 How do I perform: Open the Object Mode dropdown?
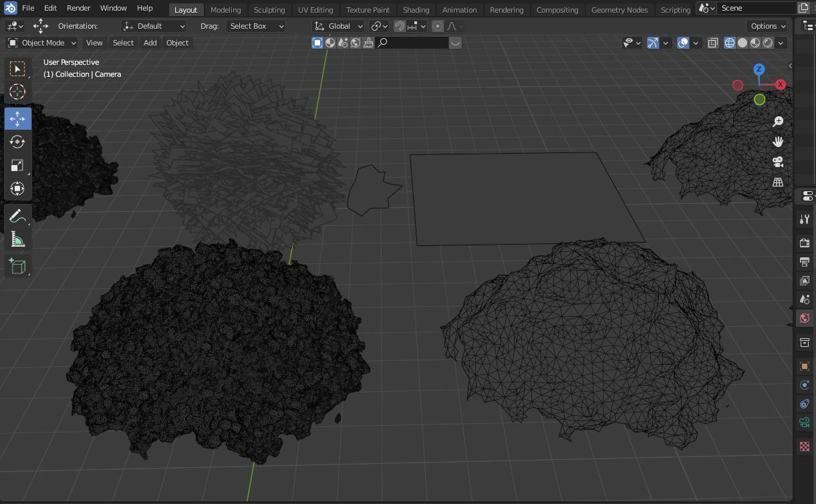[x=41, y=43]
